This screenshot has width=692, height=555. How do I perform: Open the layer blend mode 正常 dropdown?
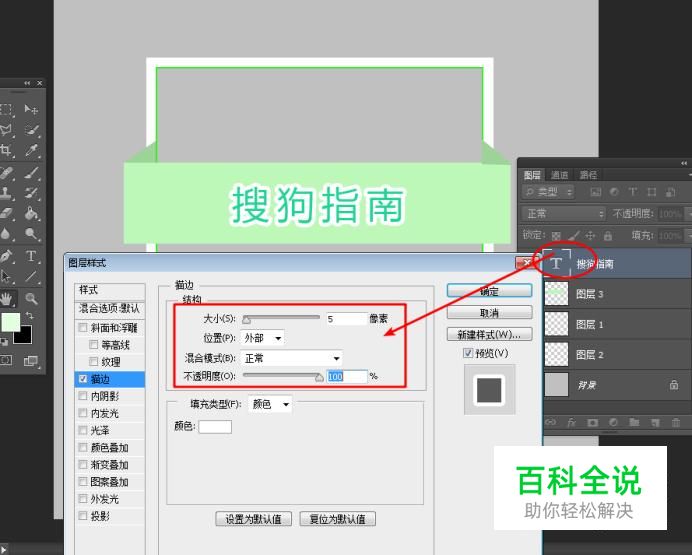click(x=564, y=214)
